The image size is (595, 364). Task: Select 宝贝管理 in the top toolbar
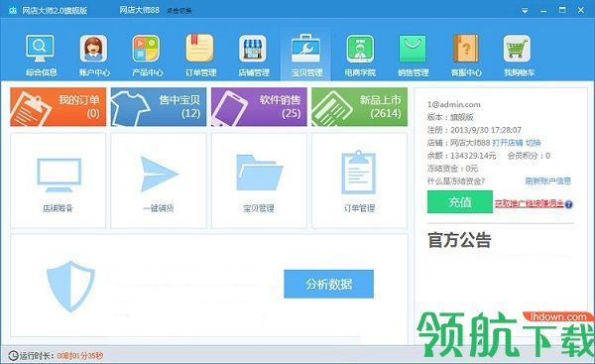pyautogui.click(x=306, y=55)
